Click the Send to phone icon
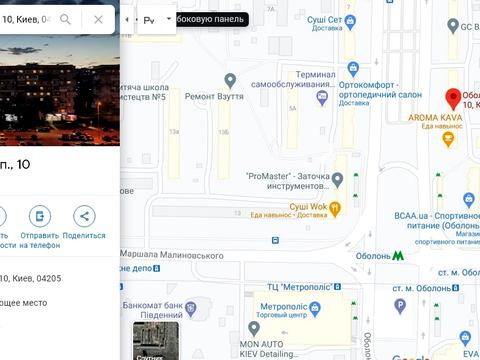The image size is (480, 360). 40,216
